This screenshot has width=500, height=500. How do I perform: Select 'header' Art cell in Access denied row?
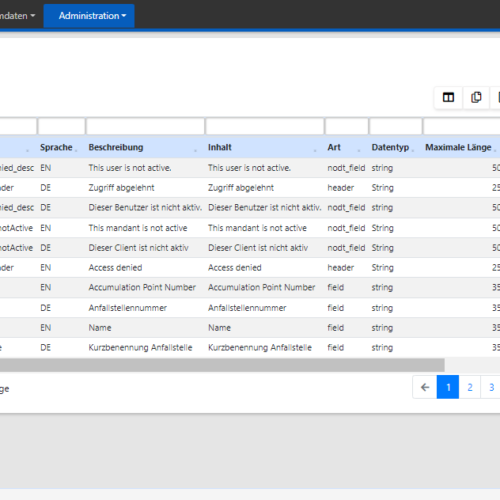[x=340, y=268]
